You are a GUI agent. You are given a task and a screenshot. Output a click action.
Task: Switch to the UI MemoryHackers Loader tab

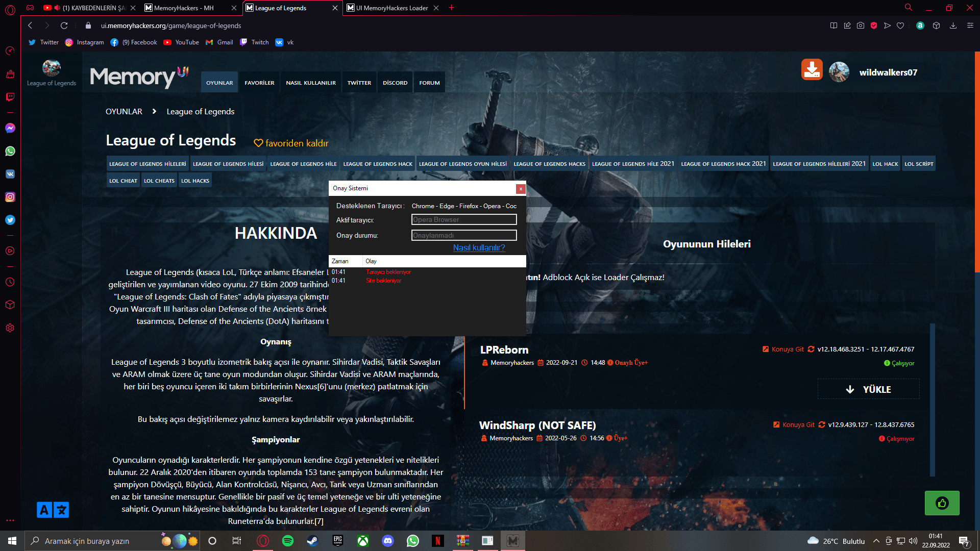point(392,8)
